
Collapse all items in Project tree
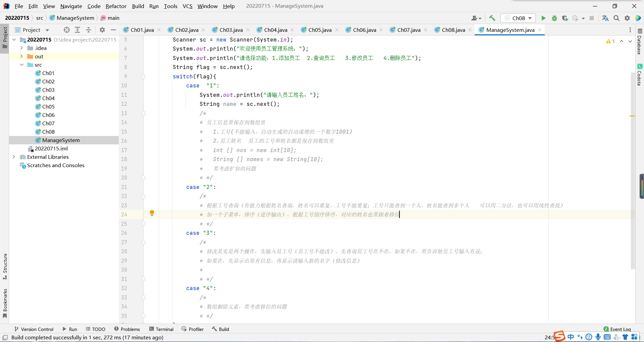(x=89, y=30)
